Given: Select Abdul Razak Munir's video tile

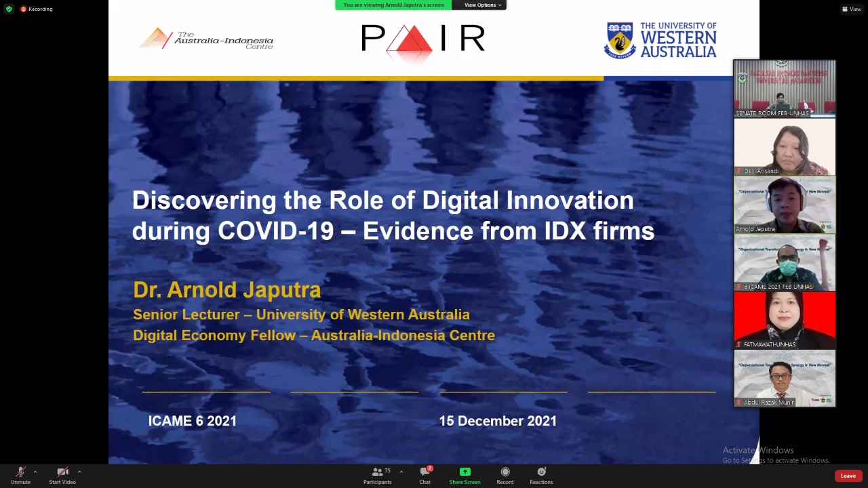Looking at the screenshot, I should point(785,378).
